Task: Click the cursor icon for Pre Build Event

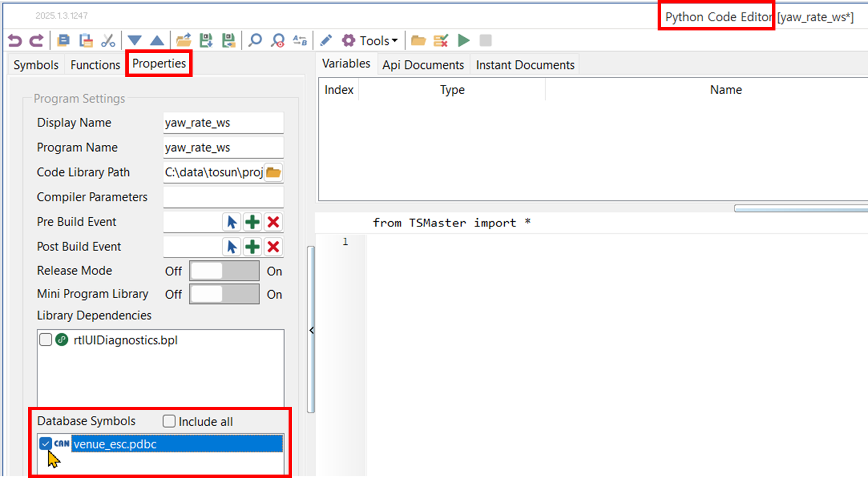Action: click(x=232, y=222)
